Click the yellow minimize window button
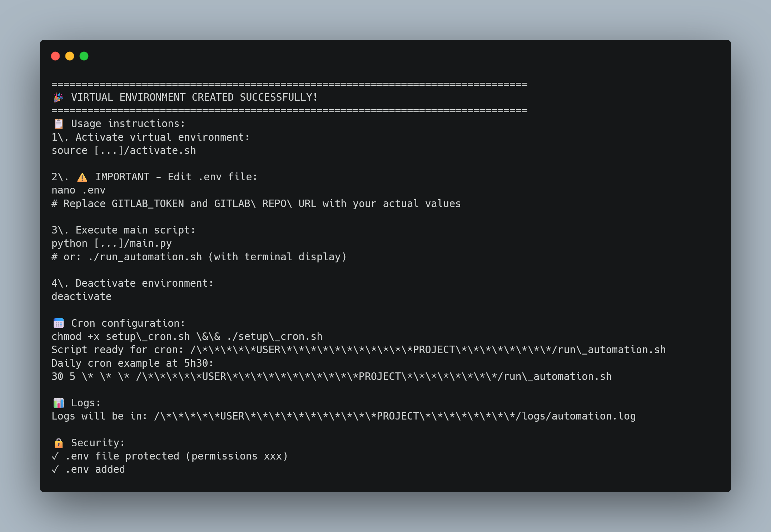Viewport: 771px width, 532px height. pyautogui.click(x=70, y=56)
